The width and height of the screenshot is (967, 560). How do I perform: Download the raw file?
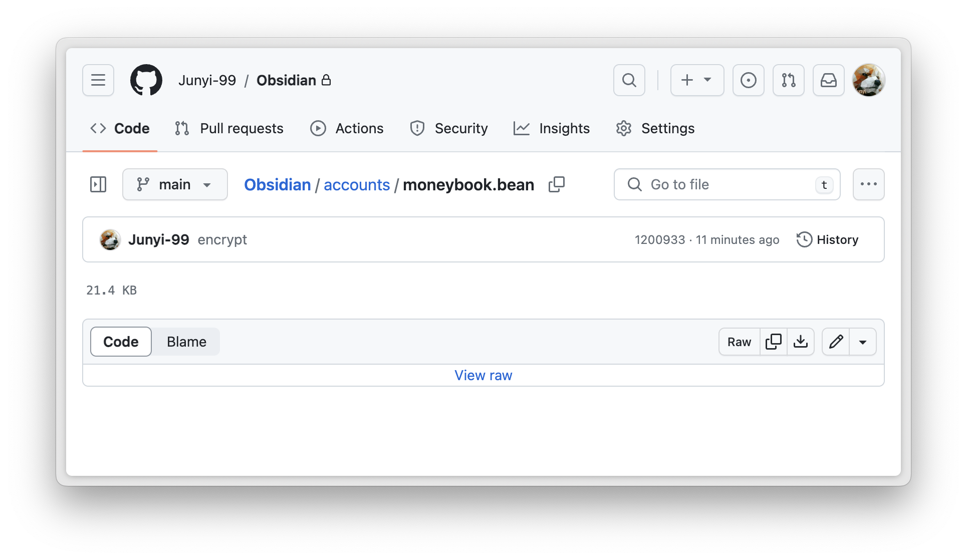[x=801, y=342]
